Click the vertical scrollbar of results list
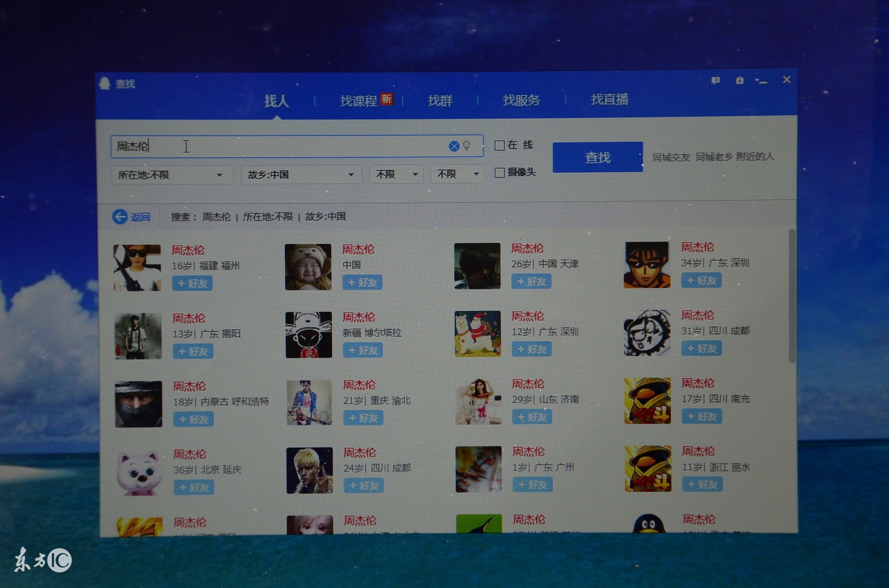 792,296
